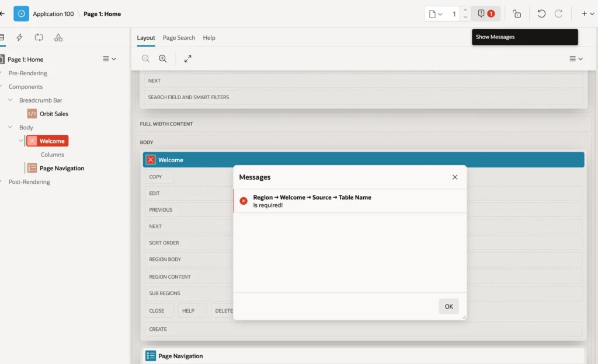
Task: Switch to the Rendering tree tab
Action: point(2,37)
